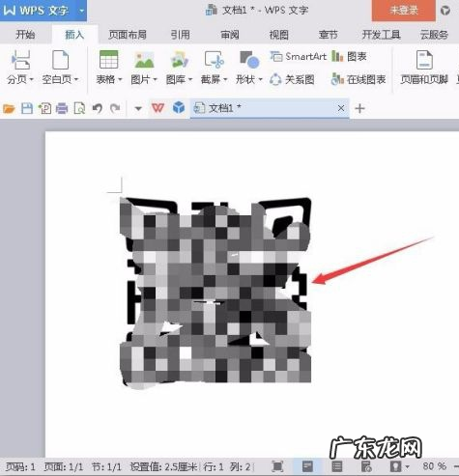Switch to the 审阅 tab
459x476 pixels.
point(230,35)
